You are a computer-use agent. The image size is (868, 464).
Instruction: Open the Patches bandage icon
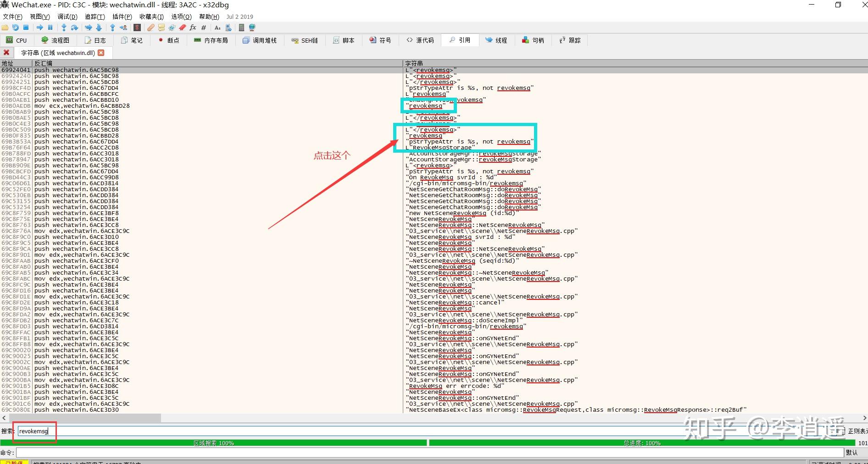[x=150, y=28]
